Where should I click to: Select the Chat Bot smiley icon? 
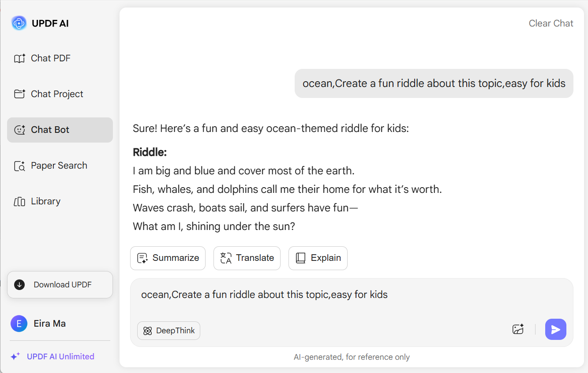(19, 130)
